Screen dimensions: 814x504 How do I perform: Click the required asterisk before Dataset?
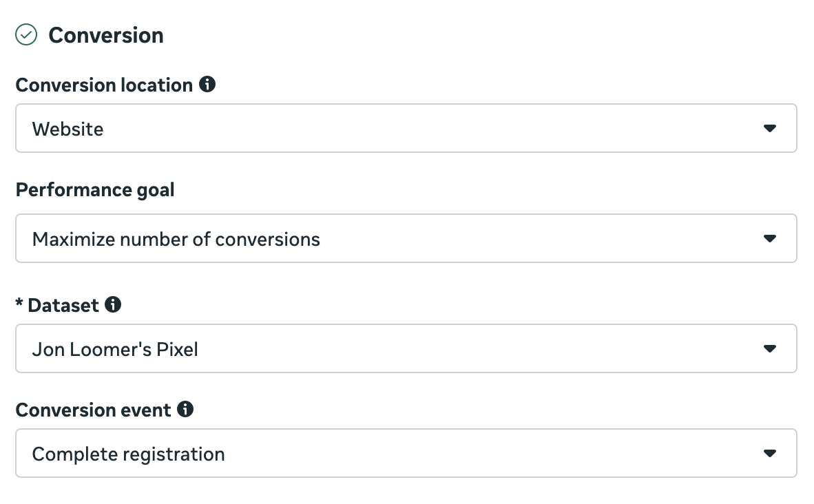(x=19, y=304)
